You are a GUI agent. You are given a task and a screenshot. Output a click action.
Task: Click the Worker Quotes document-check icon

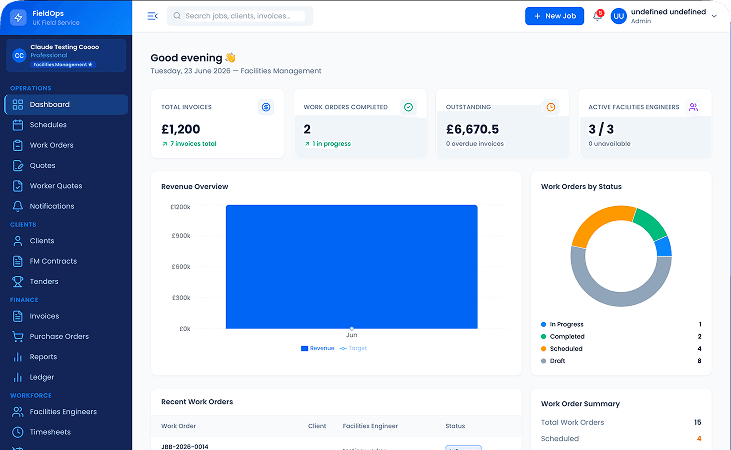[18, 186]
